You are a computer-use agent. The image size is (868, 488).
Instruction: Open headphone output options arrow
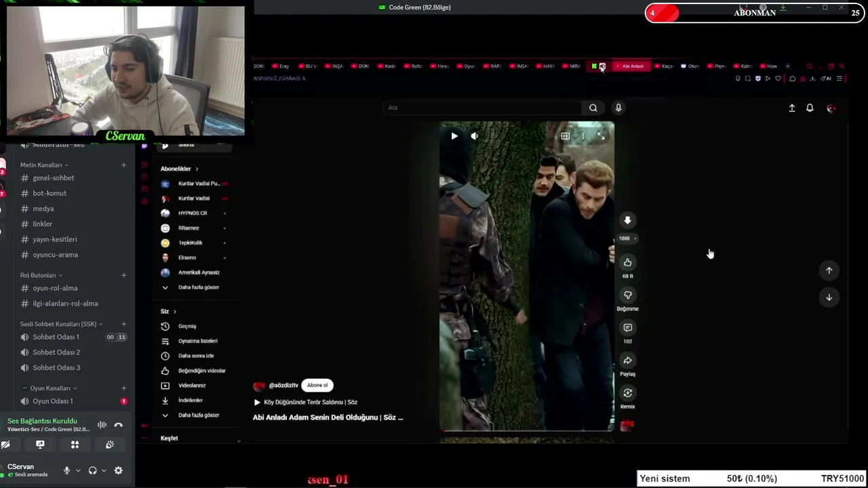coord(104,470)
